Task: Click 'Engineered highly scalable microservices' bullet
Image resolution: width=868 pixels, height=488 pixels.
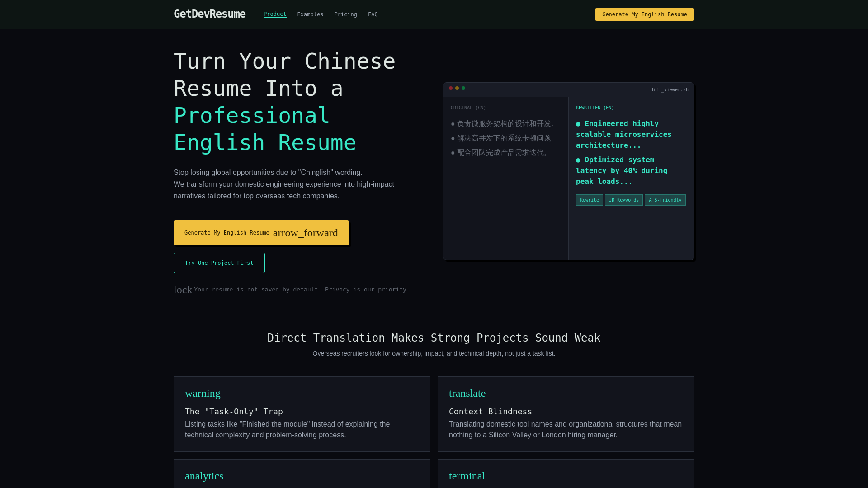Action: [624, 135]
